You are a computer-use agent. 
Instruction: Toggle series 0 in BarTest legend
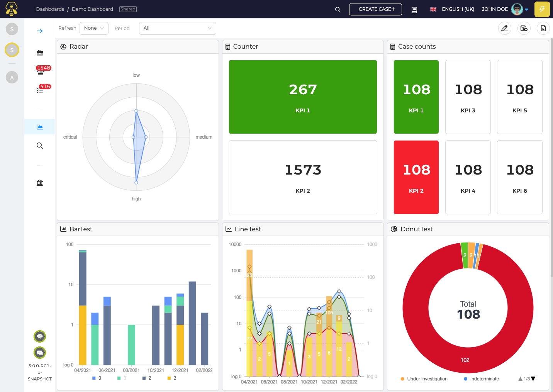(97, 378)
